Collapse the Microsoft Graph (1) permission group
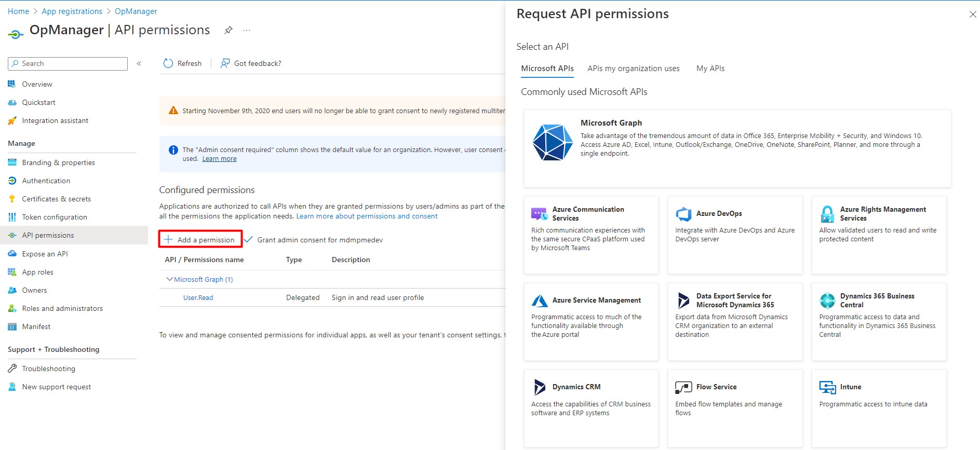This screenshot has width=980, height=450. coord(169,279)
